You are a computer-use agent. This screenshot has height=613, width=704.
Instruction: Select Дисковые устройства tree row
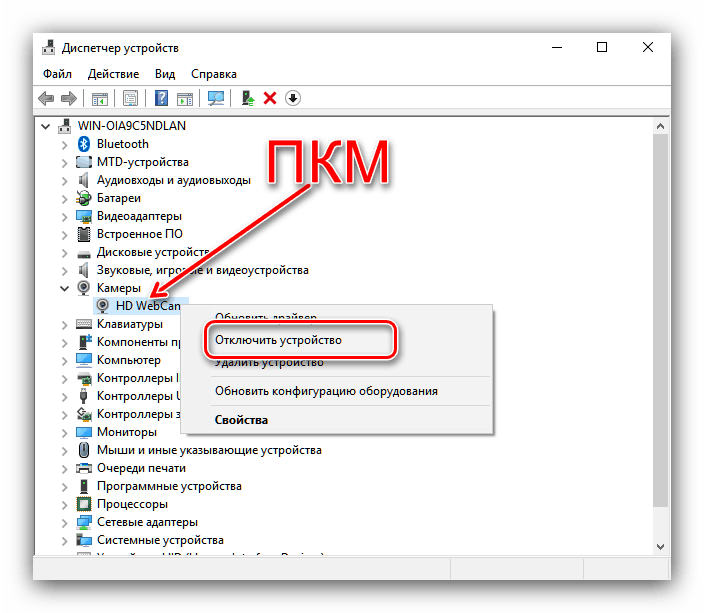153,252
